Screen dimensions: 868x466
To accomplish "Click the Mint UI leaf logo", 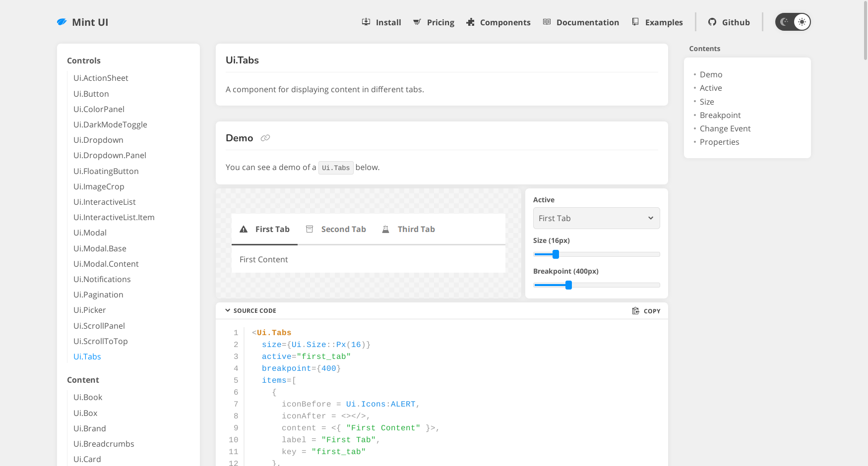I will click(62, 21).
